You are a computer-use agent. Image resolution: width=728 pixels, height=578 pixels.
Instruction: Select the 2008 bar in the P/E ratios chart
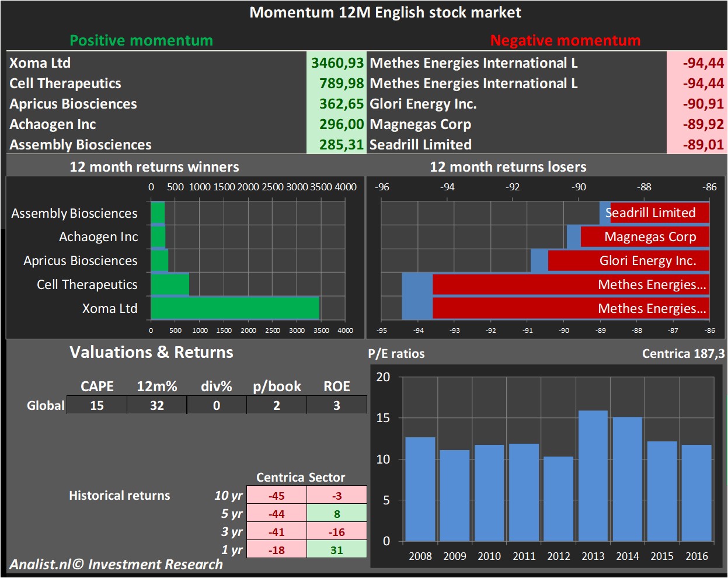pyautogui.click(x=420, y=489)
